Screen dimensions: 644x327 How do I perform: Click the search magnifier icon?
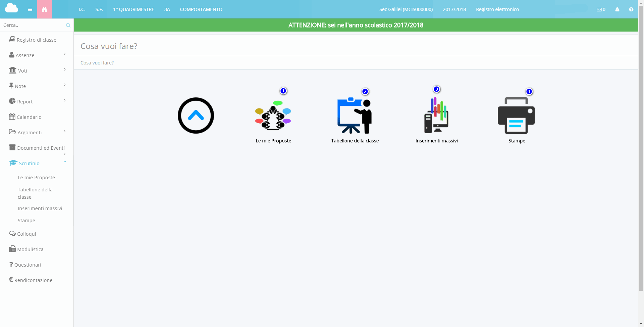[x=68, y=25]
